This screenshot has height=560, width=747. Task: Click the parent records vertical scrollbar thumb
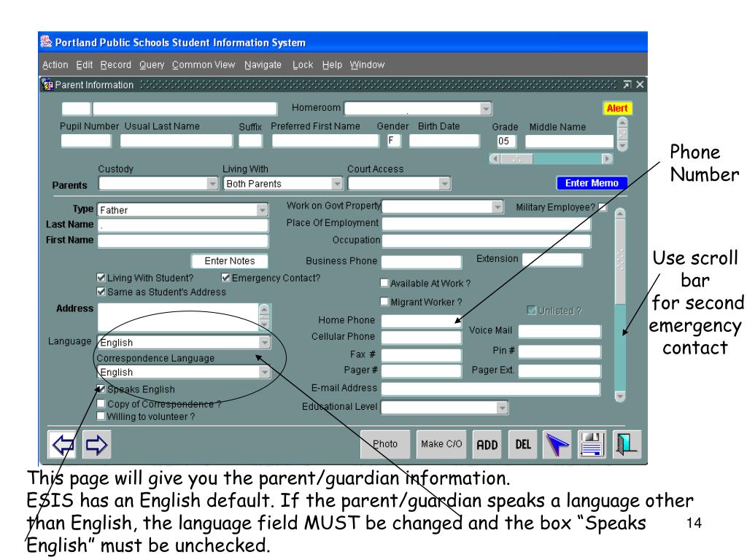tap(620, 261)
